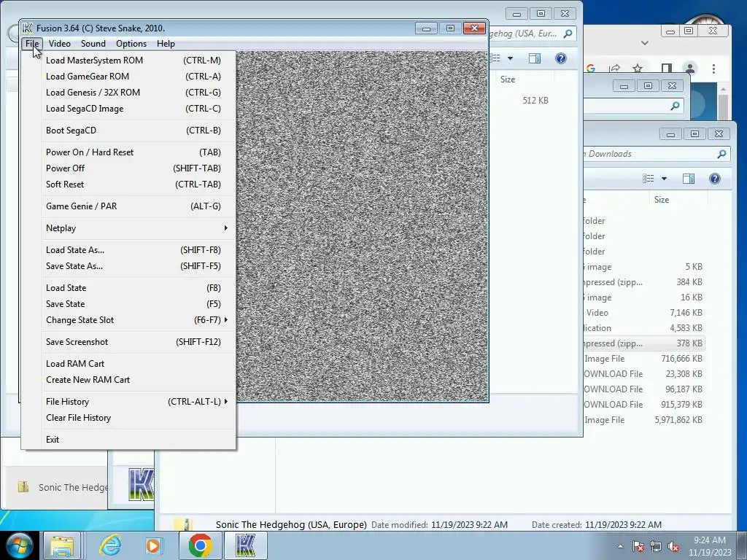The width and height of the screenshot is (747, 560).
Task: Open the Sound menu
Action: (93, 44)
